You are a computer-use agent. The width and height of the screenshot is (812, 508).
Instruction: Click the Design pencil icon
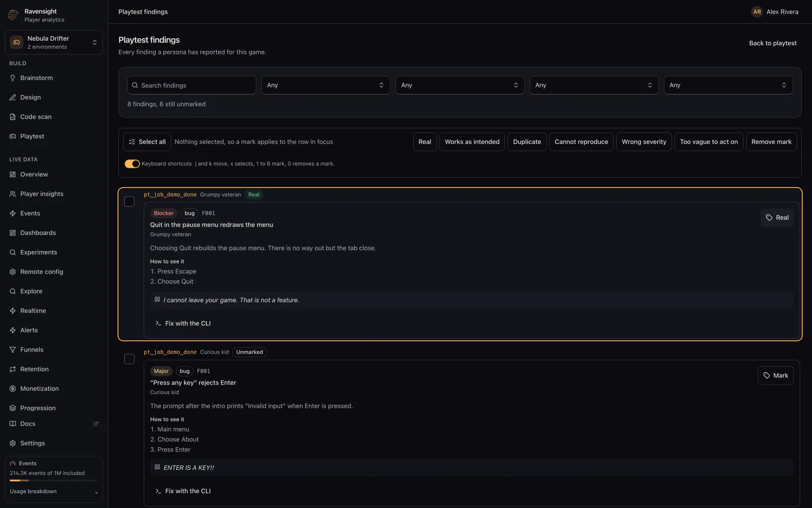click(x=13, y=97)
